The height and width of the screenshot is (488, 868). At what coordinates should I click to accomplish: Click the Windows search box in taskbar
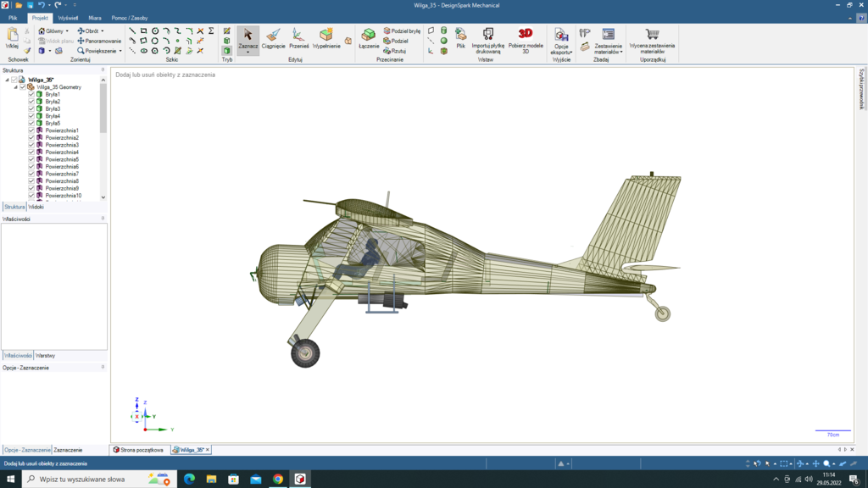82,479
